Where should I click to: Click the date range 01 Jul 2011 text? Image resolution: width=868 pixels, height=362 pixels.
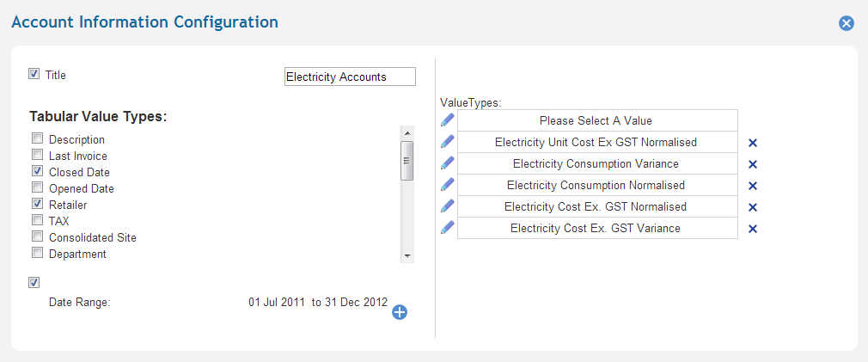click(278, 303)
